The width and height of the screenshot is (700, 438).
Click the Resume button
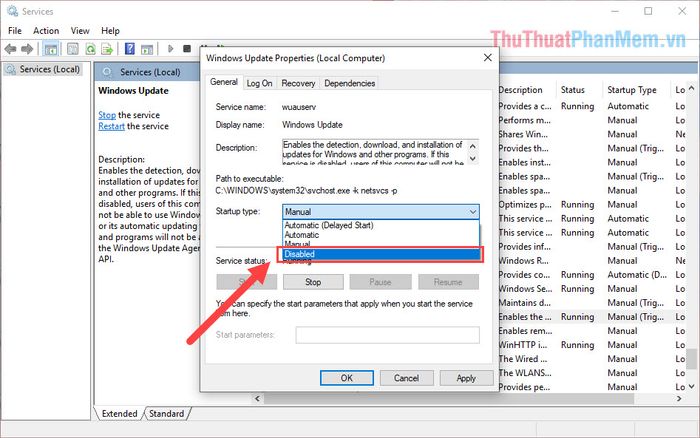[x=448, y=282]
